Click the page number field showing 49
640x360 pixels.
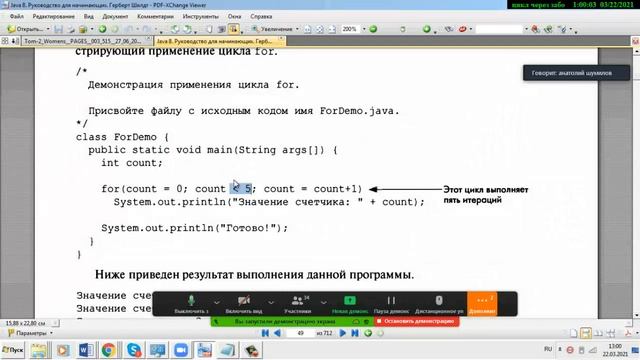pos(300,333)
